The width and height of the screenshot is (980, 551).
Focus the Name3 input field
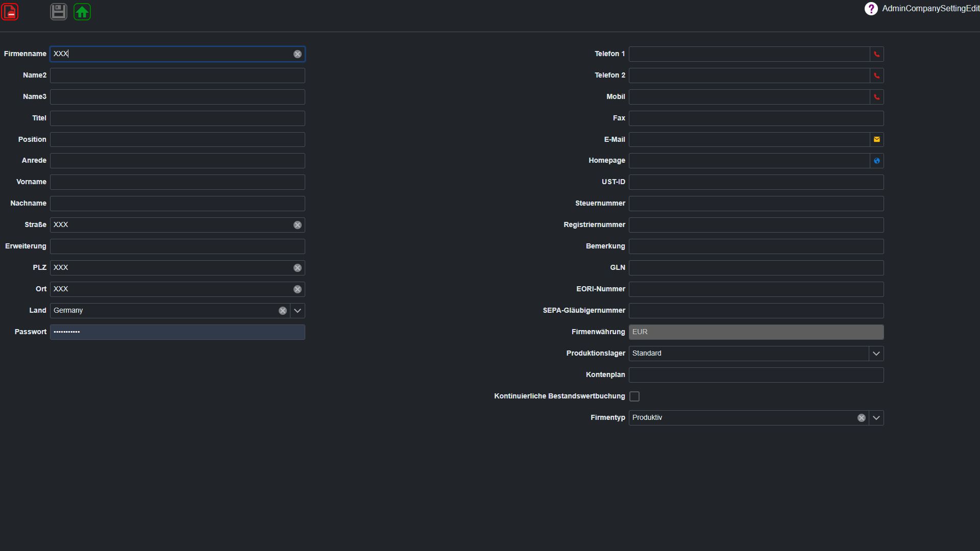pos(178,97)
